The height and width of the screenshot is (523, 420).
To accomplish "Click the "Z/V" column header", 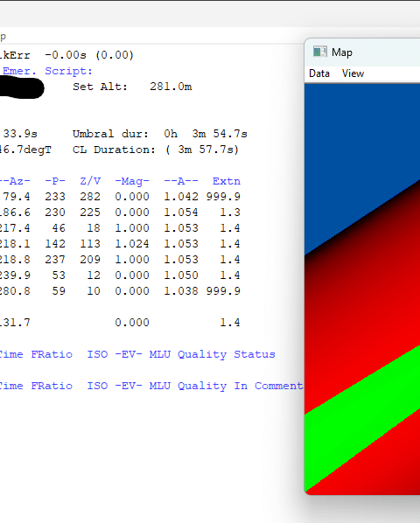I will point(90,181).
